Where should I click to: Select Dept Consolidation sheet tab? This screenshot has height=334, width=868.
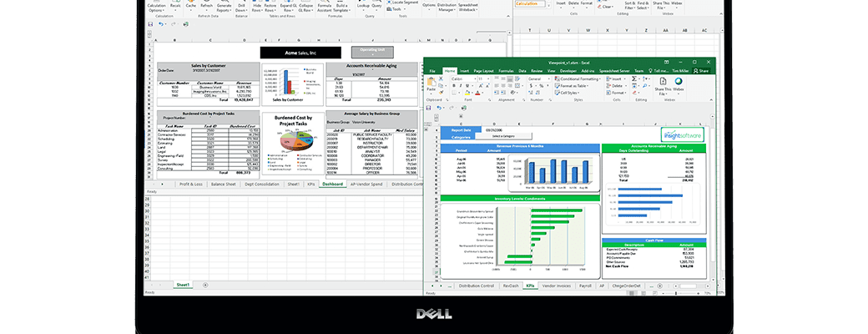coord(262,184)
